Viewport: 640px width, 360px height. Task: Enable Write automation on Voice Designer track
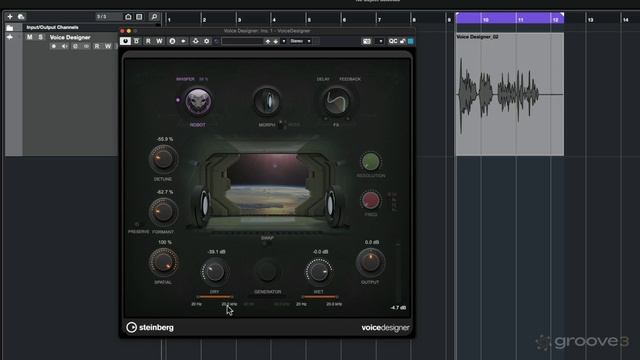point(108,46)
